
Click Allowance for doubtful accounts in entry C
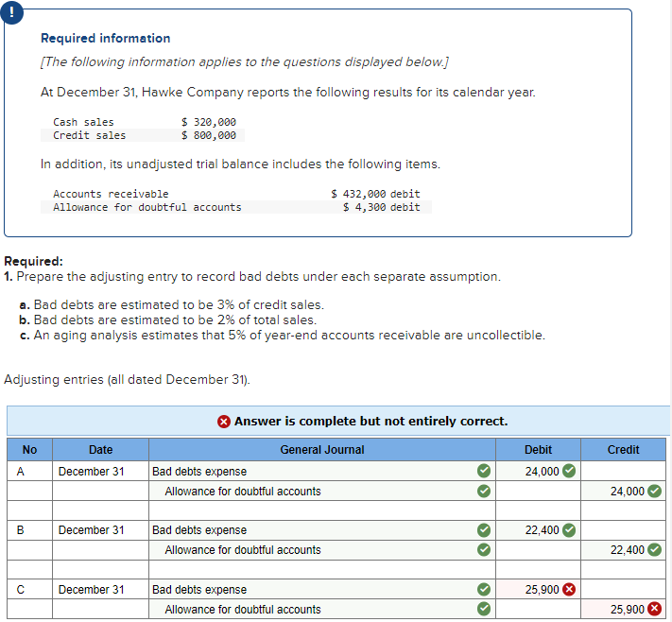pyautogui.click(x=243, y=609)
